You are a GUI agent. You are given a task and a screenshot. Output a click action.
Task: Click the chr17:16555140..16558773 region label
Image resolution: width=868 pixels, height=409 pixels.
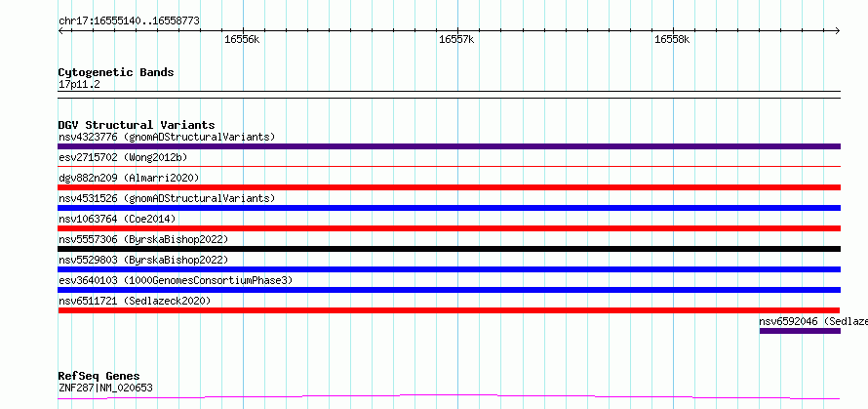point(129,21)
